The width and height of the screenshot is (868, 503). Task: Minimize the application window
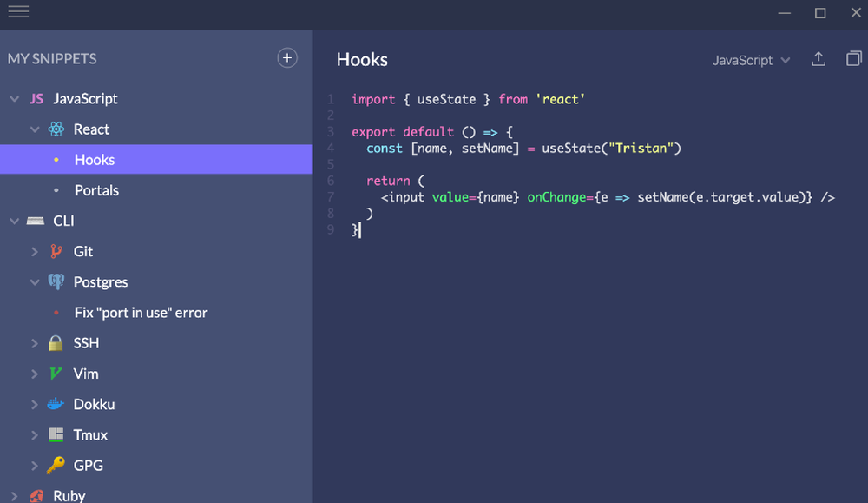coord(785,13)
